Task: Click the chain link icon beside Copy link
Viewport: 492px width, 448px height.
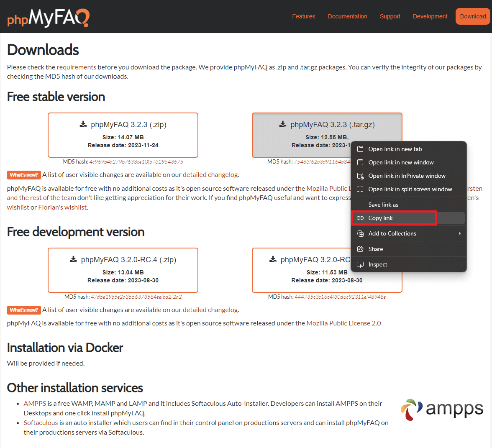Action: point(360,218)
